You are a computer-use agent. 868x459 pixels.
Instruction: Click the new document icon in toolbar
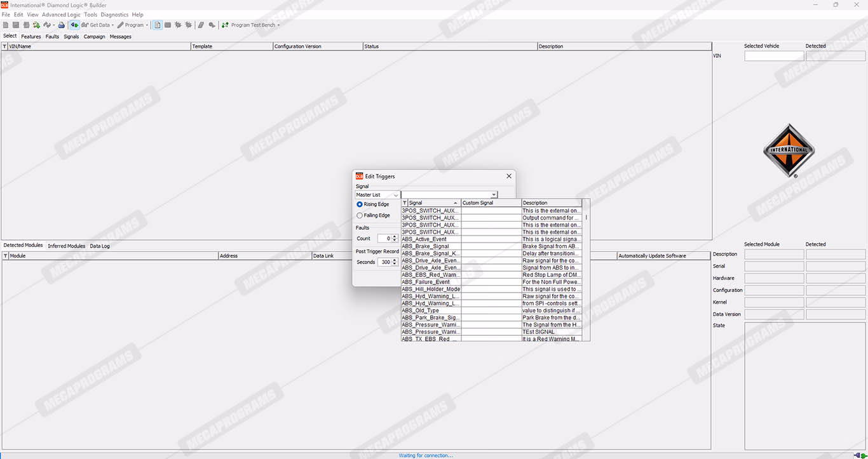[x=6, y=25]
